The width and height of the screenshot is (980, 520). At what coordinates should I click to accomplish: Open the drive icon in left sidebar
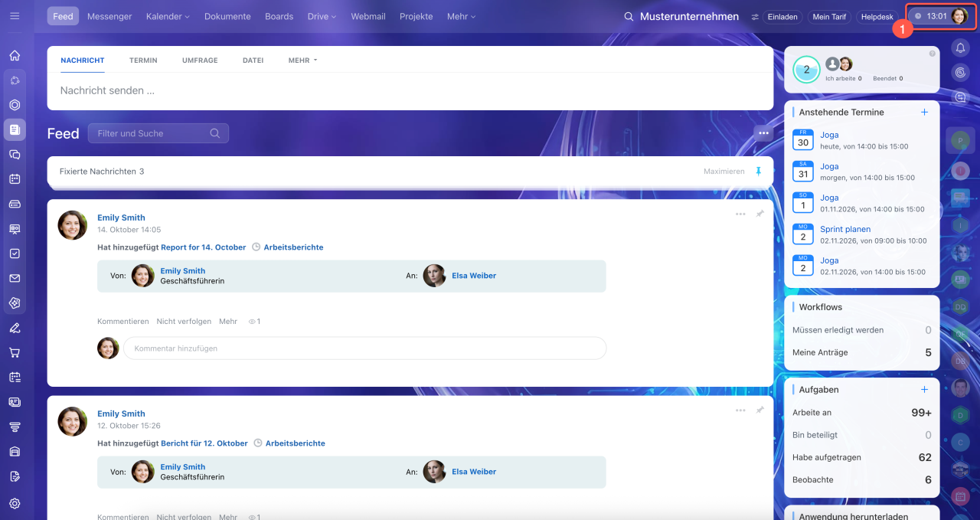[x=15, y=204]
